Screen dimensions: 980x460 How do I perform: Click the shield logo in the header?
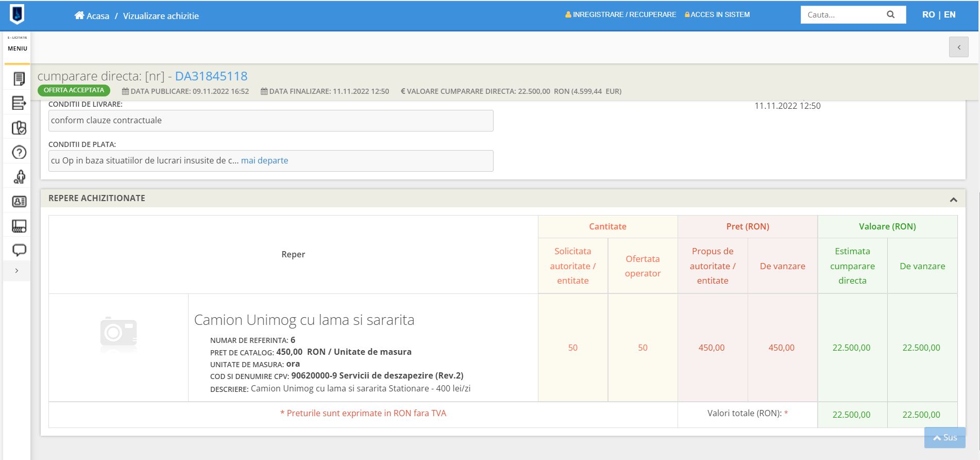17,14
